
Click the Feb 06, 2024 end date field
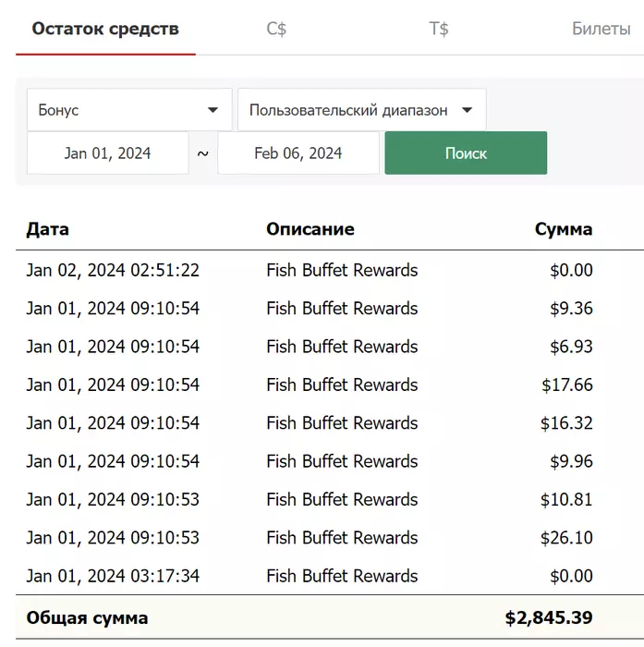(x=298, y=153)
